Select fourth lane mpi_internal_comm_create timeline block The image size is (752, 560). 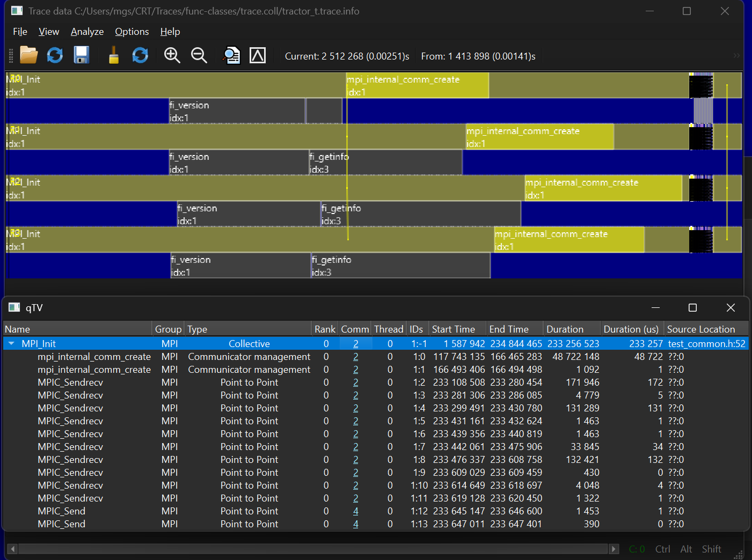tap(569, 240)
